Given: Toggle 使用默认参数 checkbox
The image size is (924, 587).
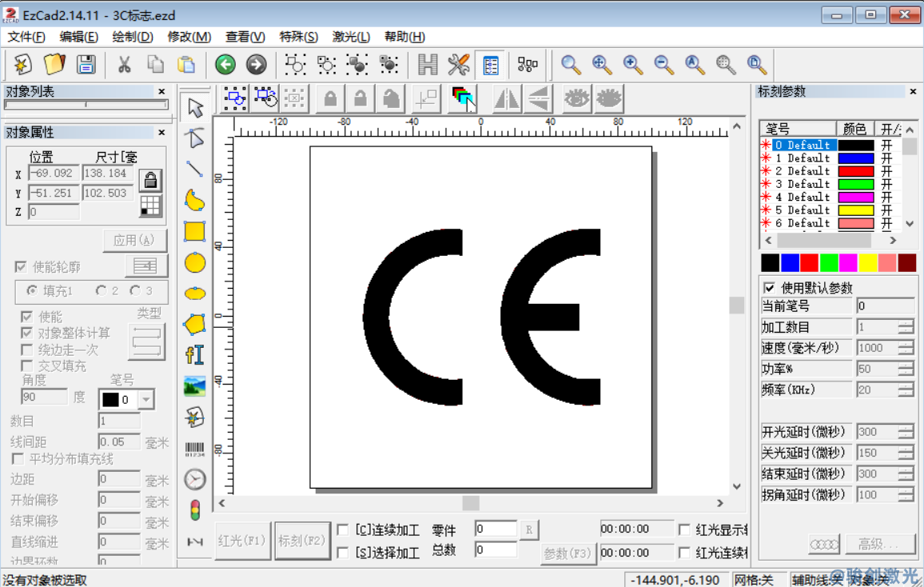Looking at the screenshot, I should tap(769, 288).
